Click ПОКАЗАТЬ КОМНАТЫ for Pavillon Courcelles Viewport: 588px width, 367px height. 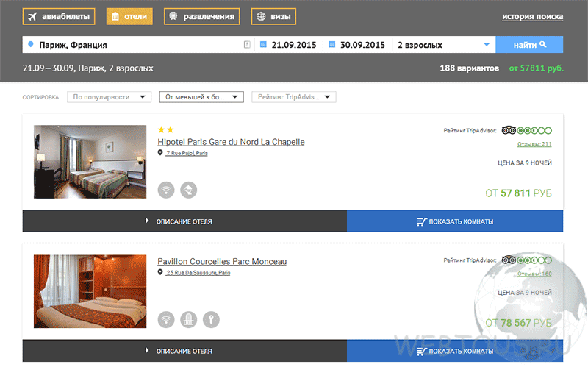(x=455, y=351)
